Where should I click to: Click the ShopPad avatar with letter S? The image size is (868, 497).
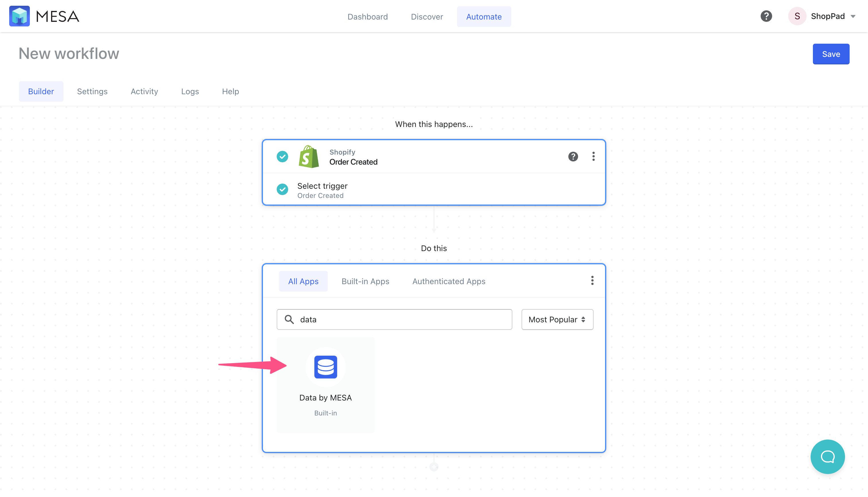pyautogui.click(x=797, y=16)
